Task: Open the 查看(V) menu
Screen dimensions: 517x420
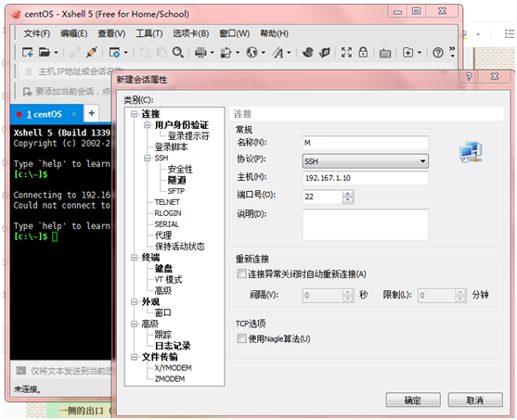Action: [x=111, y=33]
